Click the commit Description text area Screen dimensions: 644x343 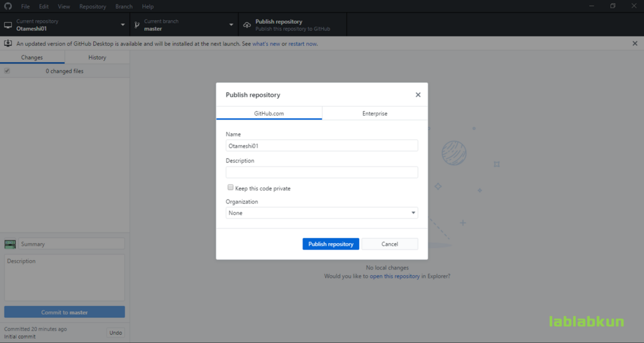(65, 278)
